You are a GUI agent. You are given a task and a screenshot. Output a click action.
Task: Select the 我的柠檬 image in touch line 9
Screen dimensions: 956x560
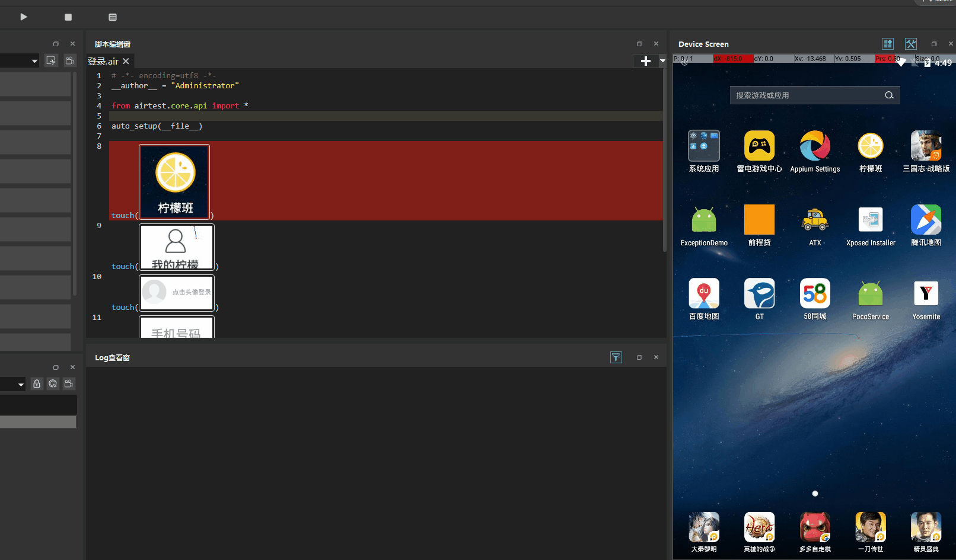[x=177, y=247]
